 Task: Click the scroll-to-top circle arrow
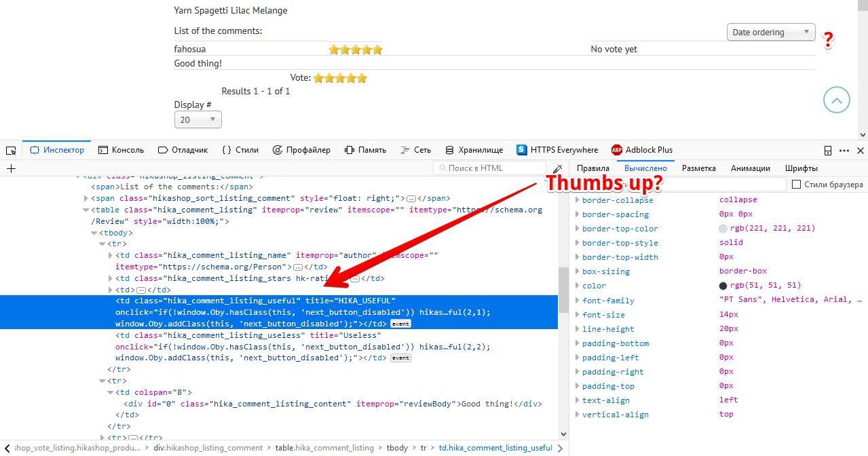[x=837, y=100]
